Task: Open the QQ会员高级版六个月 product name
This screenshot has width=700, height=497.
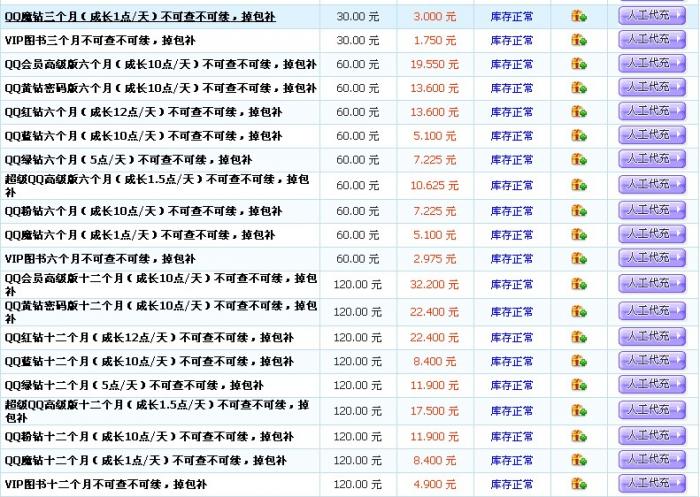Action: 161,64
